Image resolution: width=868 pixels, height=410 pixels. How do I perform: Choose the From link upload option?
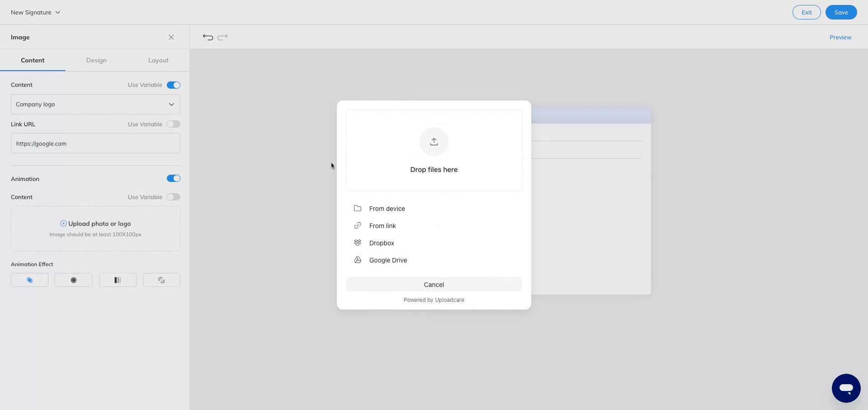click(x=382, y=225)
